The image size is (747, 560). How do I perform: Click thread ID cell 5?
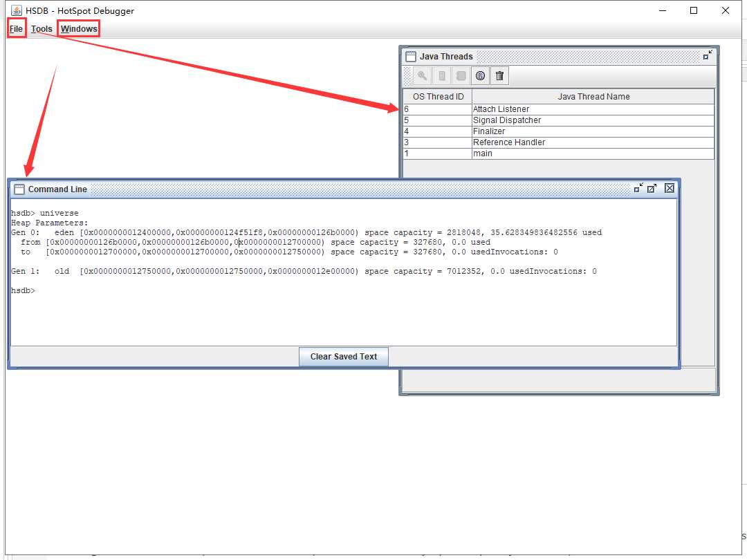tap(438, 120)
